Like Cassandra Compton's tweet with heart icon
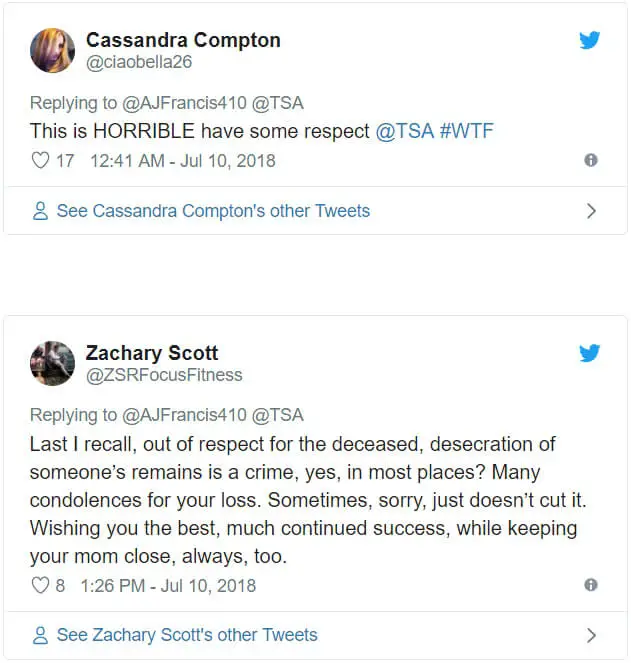 coord(41,161)
